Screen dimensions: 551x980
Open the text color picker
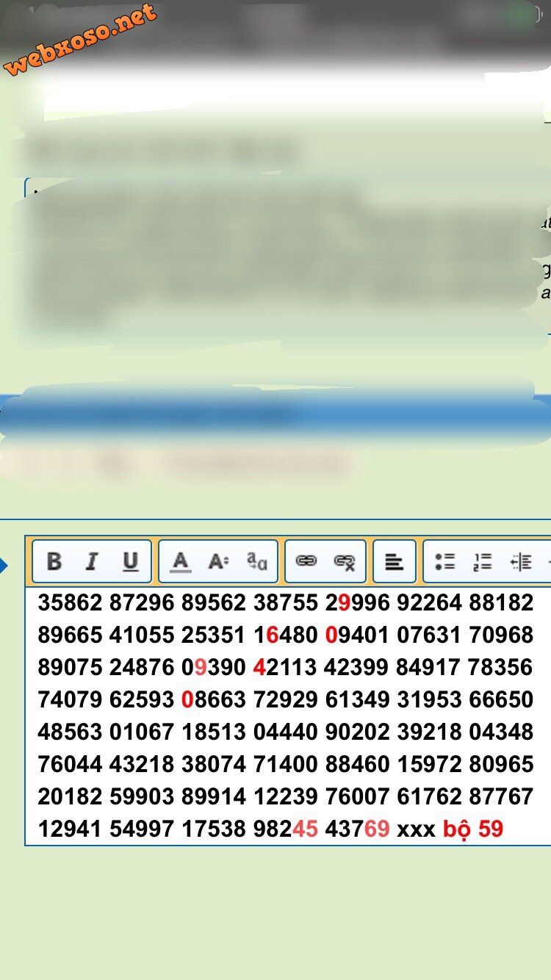[x=180, y=562]
